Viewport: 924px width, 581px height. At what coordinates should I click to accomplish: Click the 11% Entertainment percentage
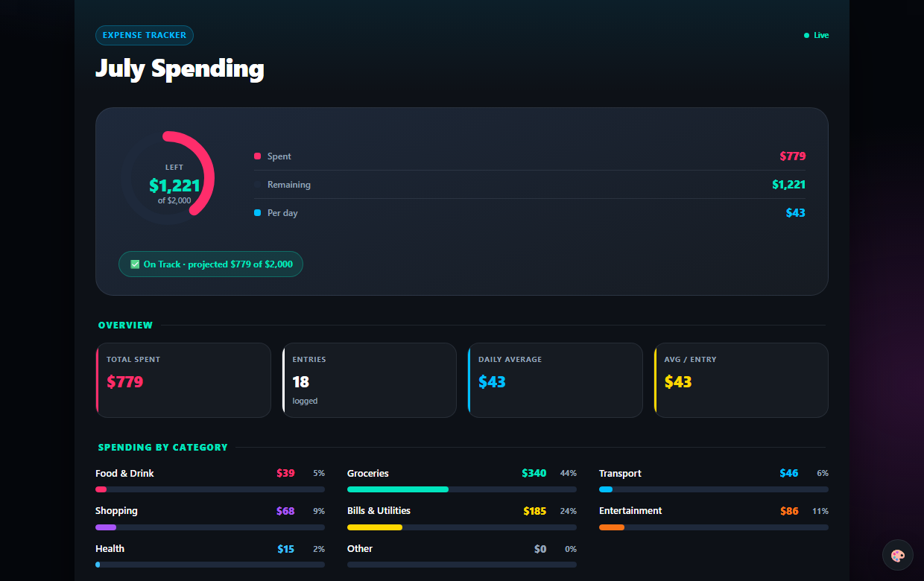click(820, 512)
